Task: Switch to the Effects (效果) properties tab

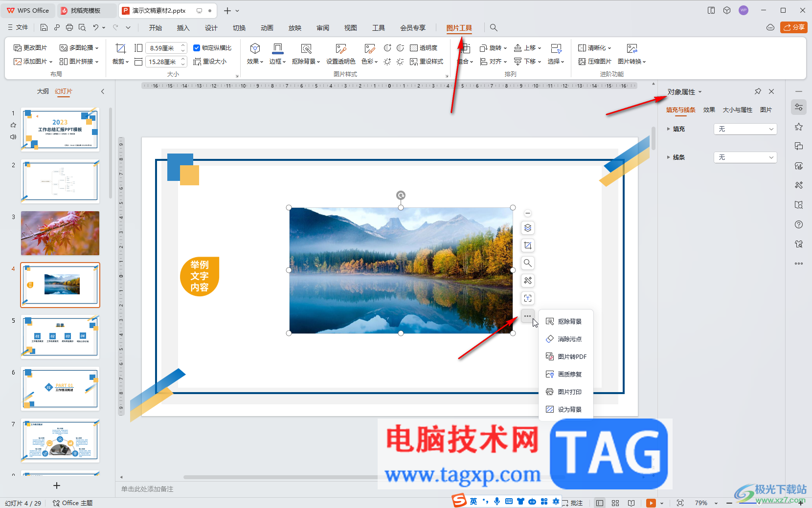Action: (709, 110)
